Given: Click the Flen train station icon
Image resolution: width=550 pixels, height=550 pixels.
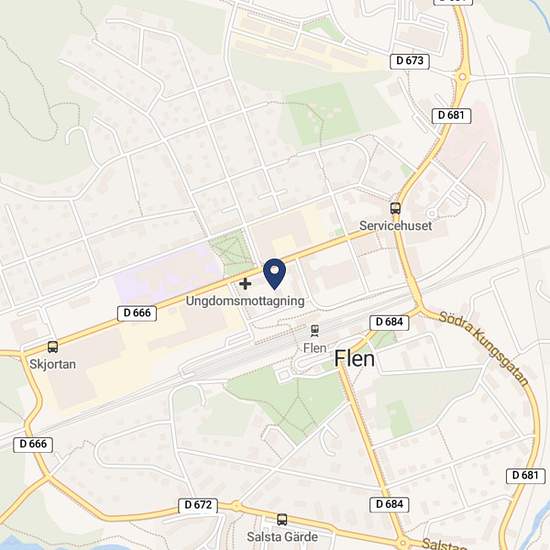Looking at the screenshot, I should click(315, 331).
